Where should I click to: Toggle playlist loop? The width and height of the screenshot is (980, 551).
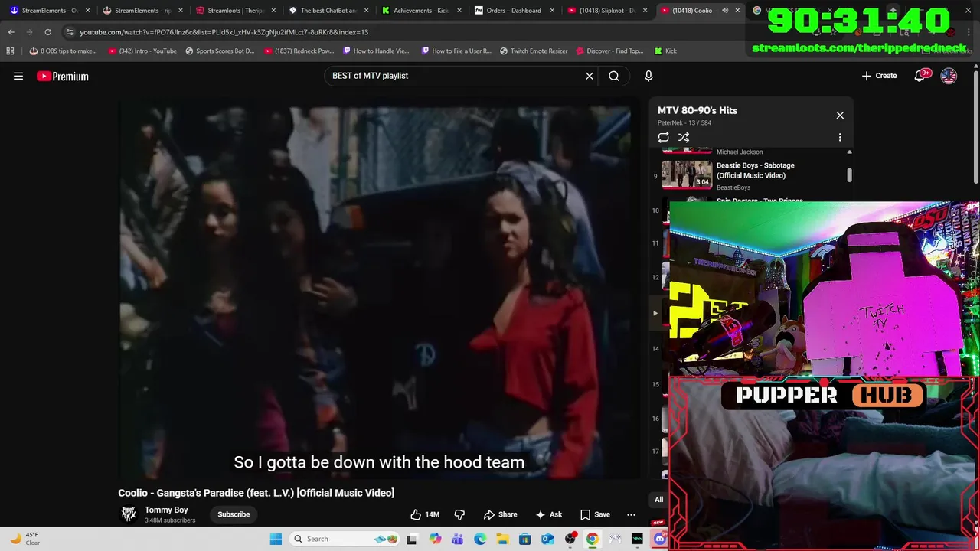[663, 138]
